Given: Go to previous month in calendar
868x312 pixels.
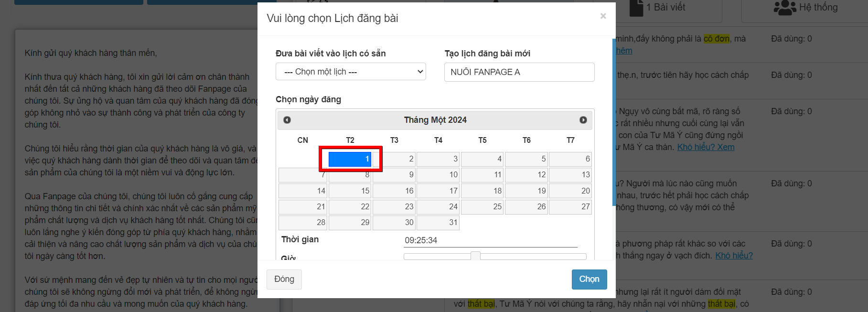Looking at the screenshot, I should 287,120.
